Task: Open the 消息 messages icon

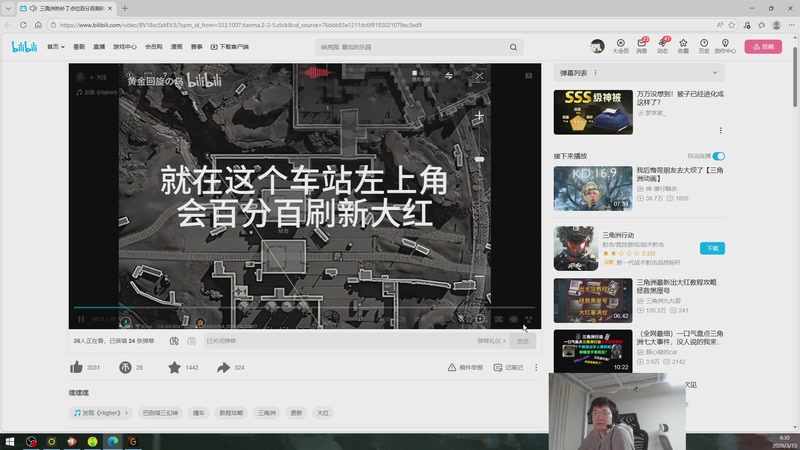Action: tap(641, 46)
